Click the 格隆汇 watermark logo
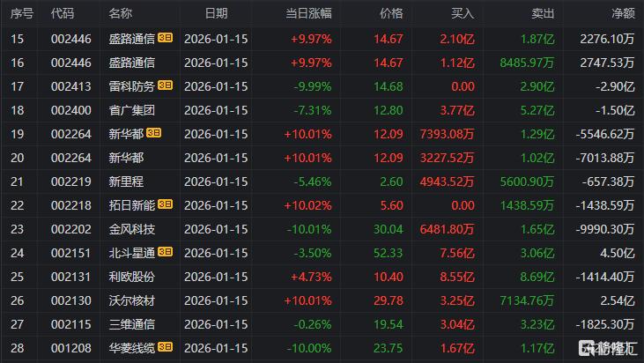This screenshot has height=363, width=644. [606, 349]
